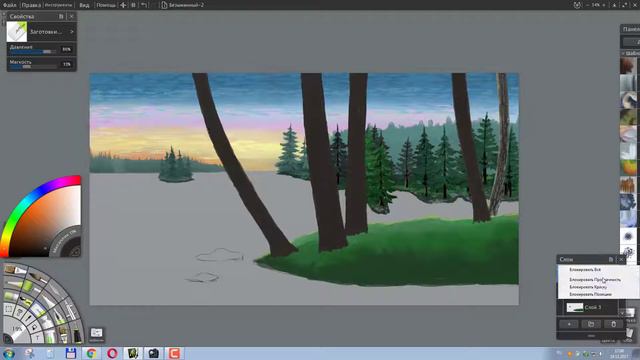Click the canvas move cross icon
Image resolution: width=640 pixels, height=360 pixels.
click(123, 5)
